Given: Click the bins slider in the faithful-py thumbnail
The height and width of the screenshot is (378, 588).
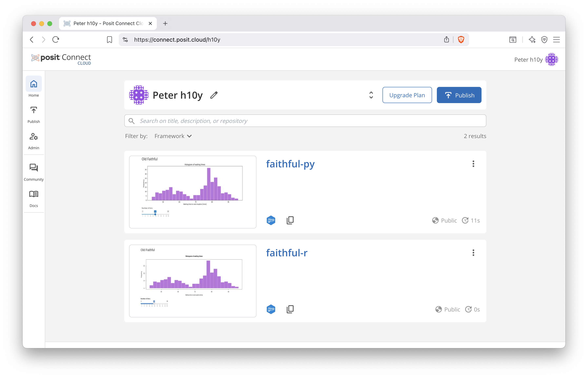Looking at the screenshot, I should tap(155, 214).
